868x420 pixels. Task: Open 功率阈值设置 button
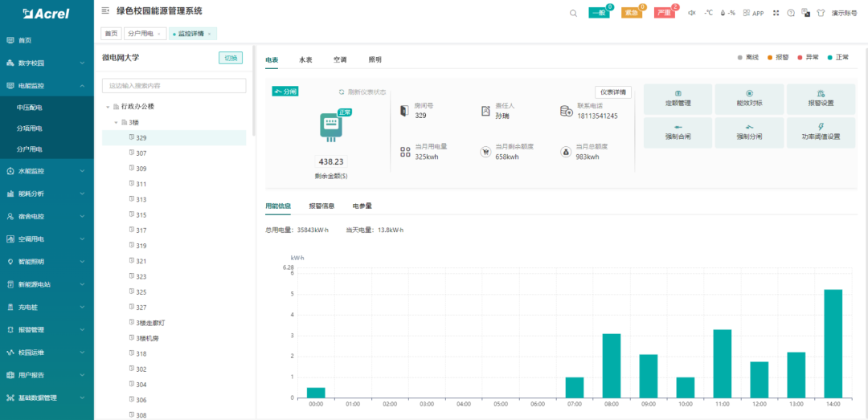821,133
